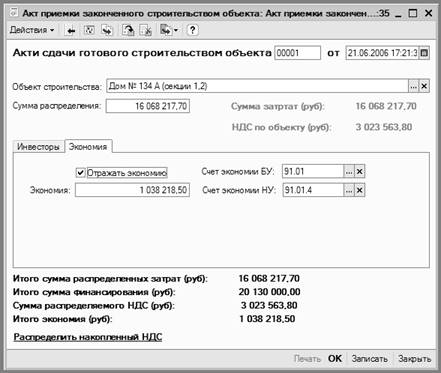Click the date field 21.06.2006
Screen dimensions: 441x373
382,53
